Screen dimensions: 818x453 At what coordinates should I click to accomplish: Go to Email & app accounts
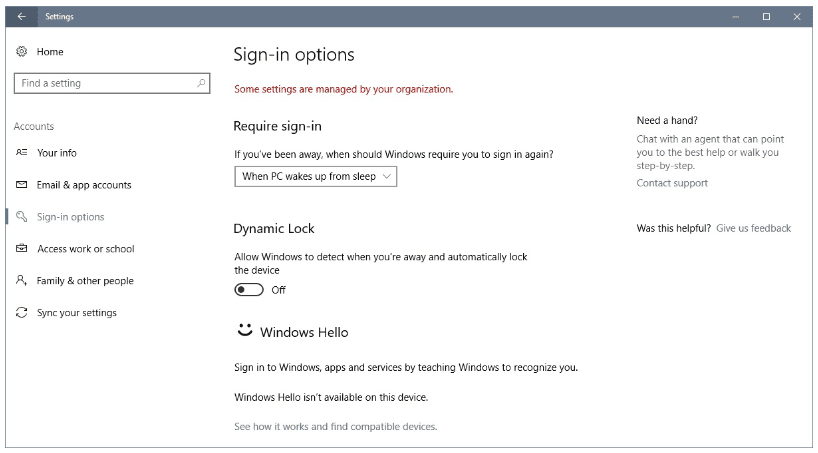[84, 185]
